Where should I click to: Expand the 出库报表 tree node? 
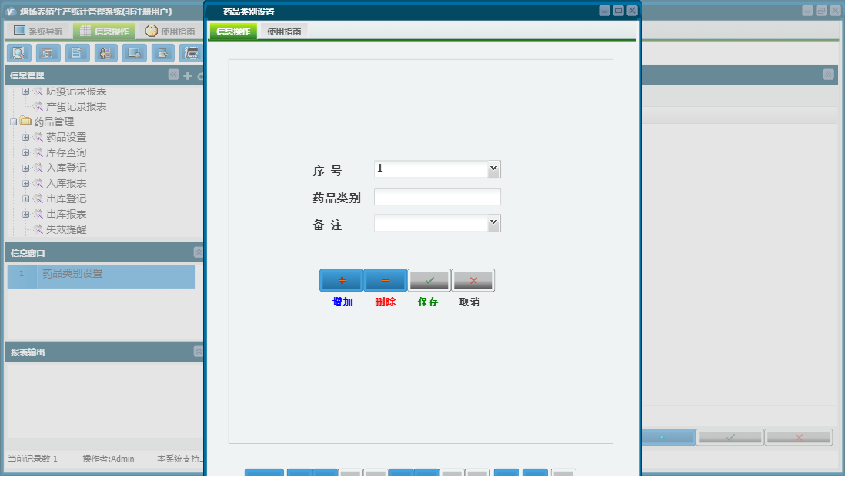coord(25,215)
